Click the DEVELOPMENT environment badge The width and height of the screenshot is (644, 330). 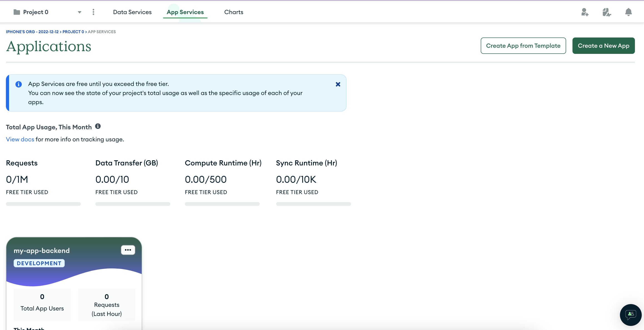coord(39,263)
